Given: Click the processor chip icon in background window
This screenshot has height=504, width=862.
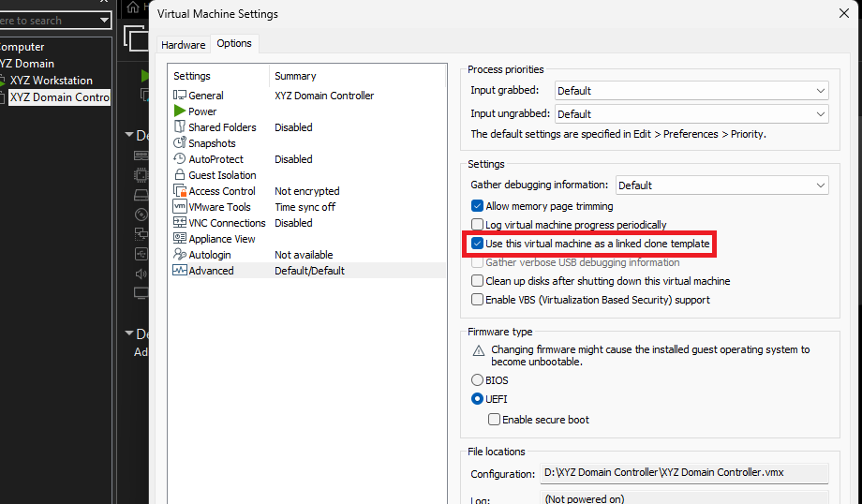Looking at the screenshot, I should [141, 175].
